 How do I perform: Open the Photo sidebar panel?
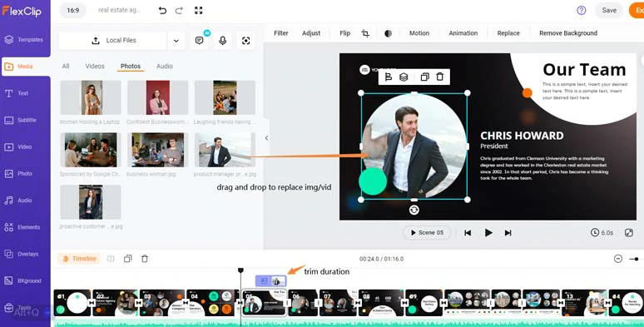(x=18, y=174)
